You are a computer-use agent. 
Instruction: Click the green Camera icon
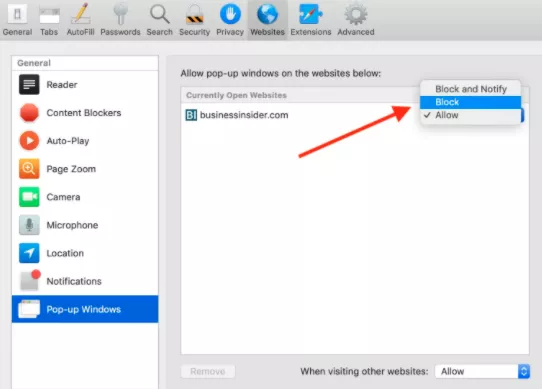coord(29,197)
